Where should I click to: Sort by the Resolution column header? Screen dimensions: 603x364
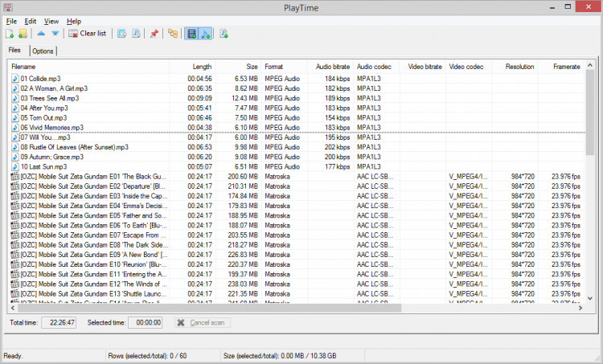(515, 67)
